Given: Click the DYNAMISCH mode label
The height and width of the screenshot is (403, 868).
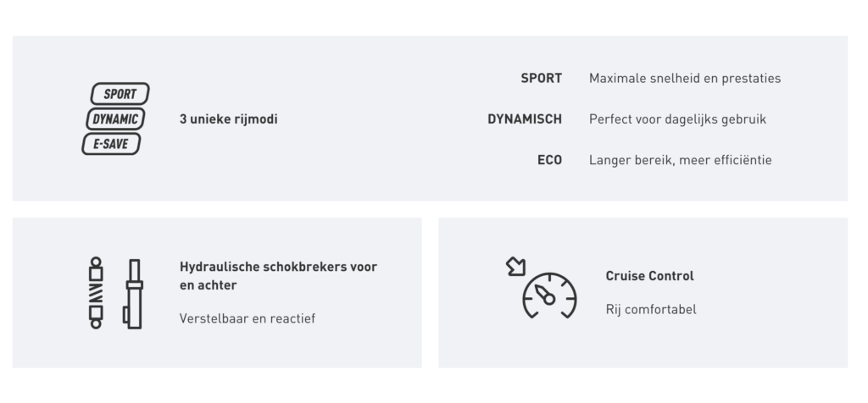Looking at the screenshot, I should 525,119.
